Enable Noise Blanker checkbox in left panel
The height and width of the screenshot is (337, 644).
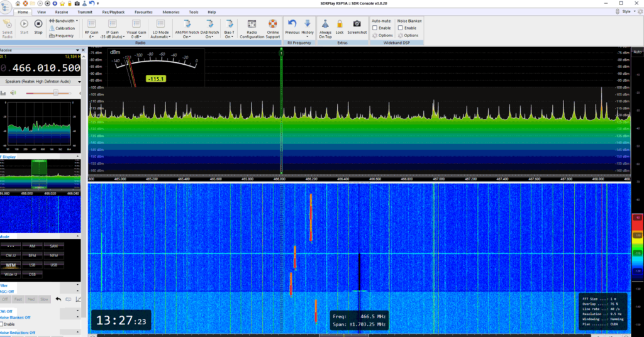tap(2, 324)
